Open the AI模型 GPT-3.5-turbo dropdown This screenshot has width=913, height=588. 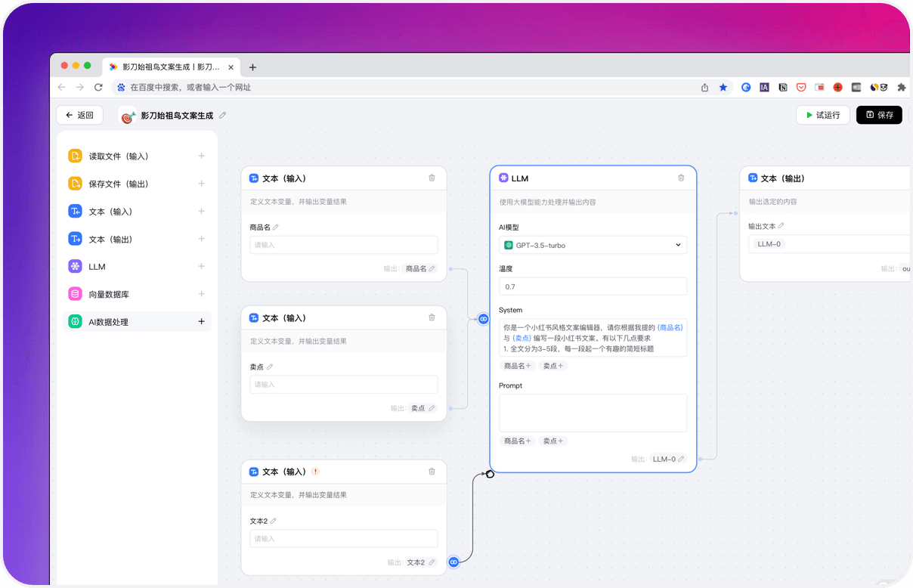tap(593, 245)
